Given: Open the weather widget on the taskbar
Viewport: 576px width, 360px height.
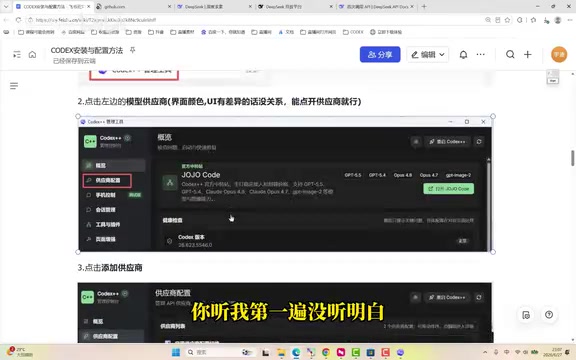Looking at the screenshot, I should pos(20,352).
